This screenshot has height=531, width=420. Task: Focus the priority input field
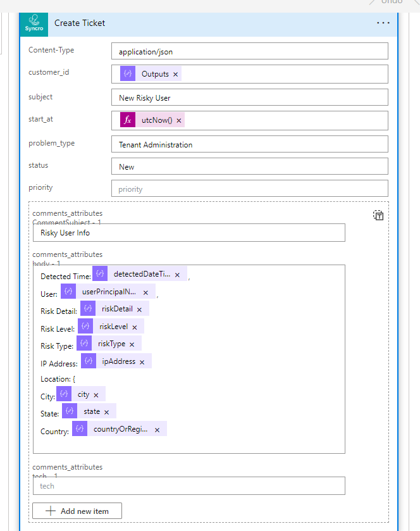[x=249, y=189]
